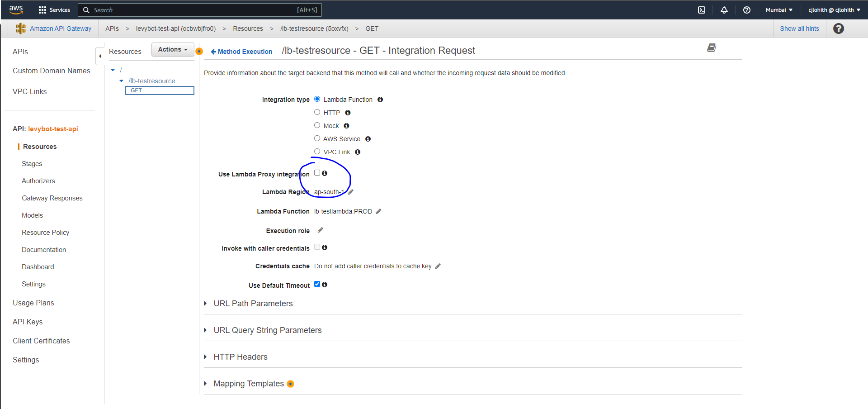This screenshot has width=868, height=409.
Task: Click the orange hint dot near Actions
Action: [199, 51]
